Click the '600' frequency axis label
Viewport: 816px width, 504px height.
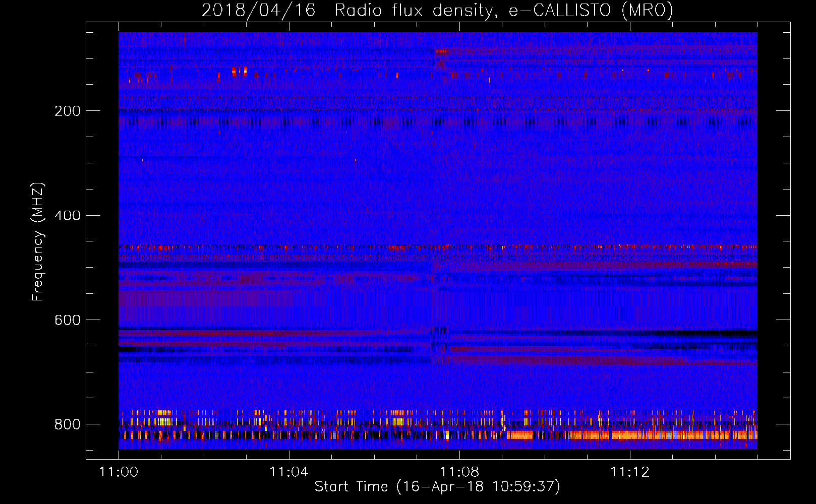click(x=68, y=321)
